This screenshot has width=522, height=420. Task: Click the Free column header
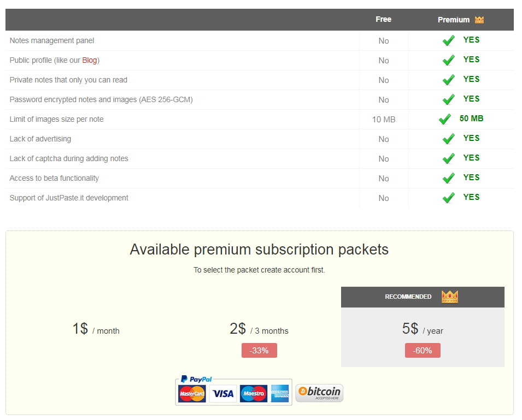coord(384,19)
